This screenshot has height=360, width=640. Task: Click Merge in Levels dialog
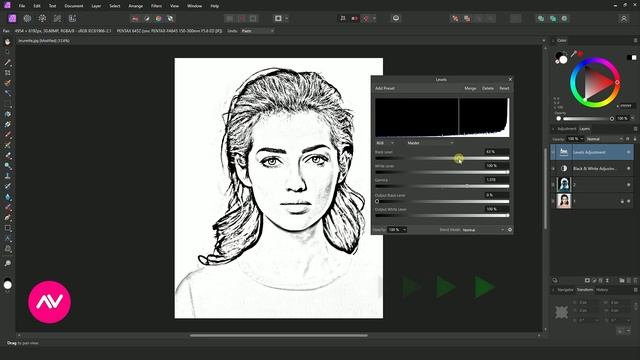coord(470,88)
